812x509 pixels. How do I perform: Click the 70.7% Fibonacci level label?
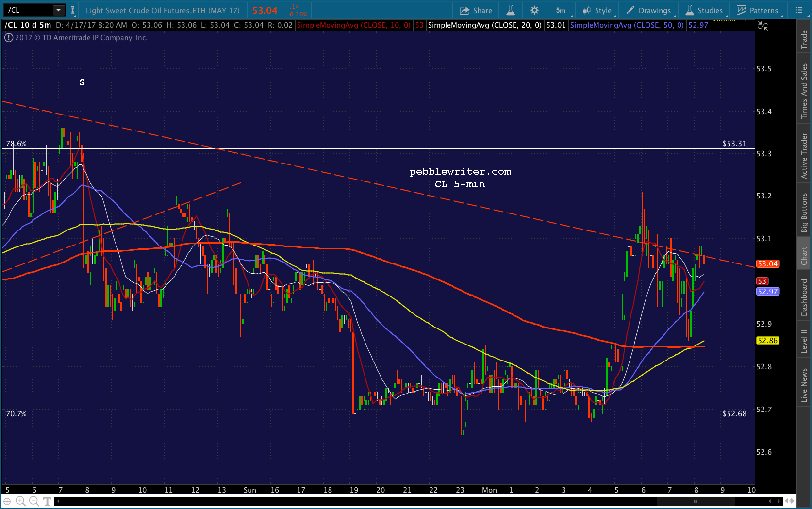16,414
